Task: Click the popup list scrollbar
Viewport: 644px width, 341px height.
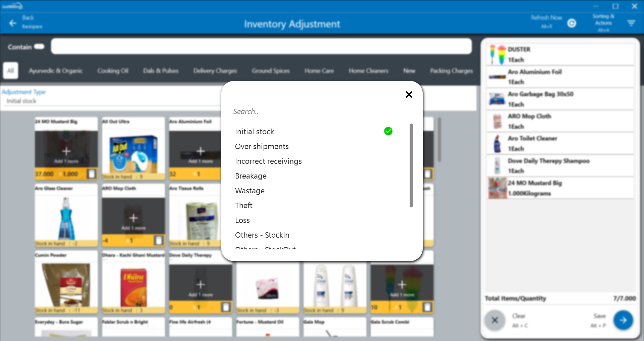Action: [411, 165]
